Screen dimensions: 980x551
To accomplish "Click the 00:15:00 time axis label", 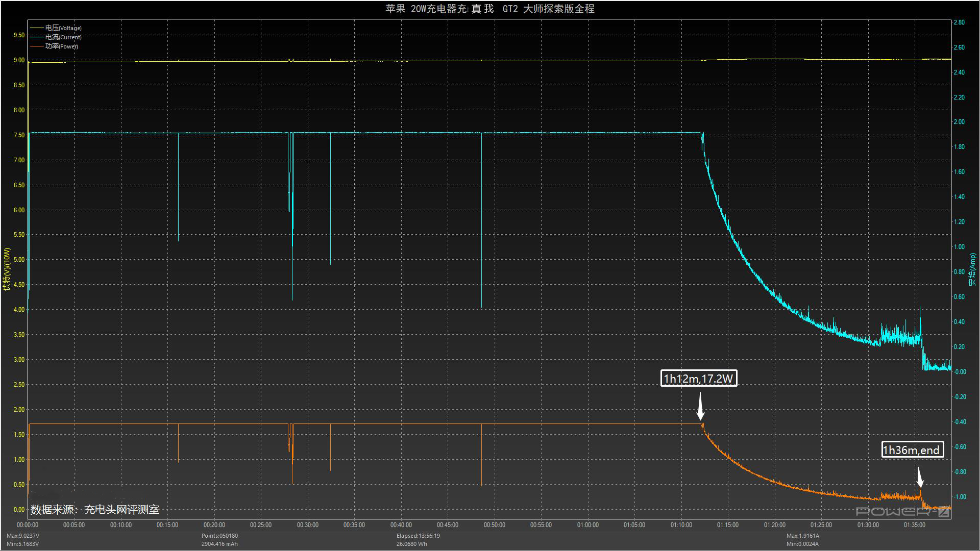I will pyautogui.click(x=167, y=525).
